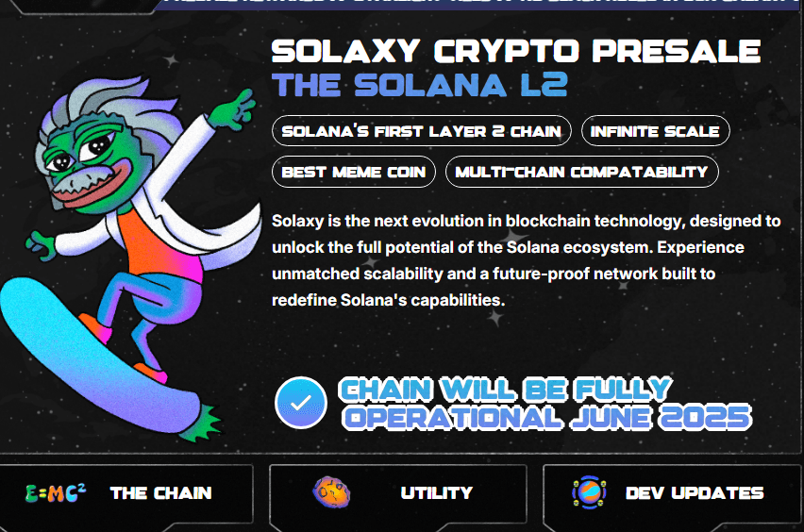This screenshot has height=532, width=804.
Task: Click the E=MC² icon
Action: pyautogui.click(x=55, y=492)
